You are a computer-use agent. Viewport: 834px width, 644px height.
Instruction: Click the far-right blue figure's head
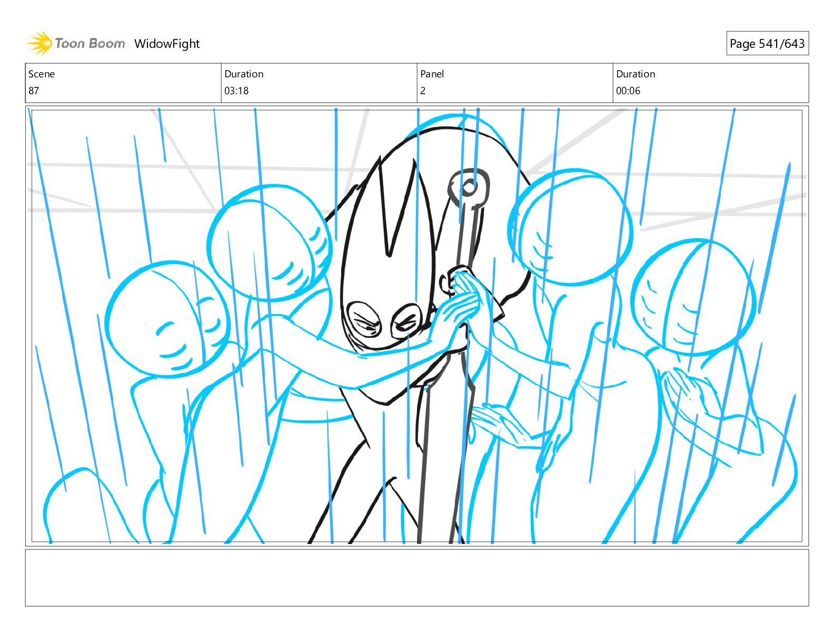[x=693, y=297]
